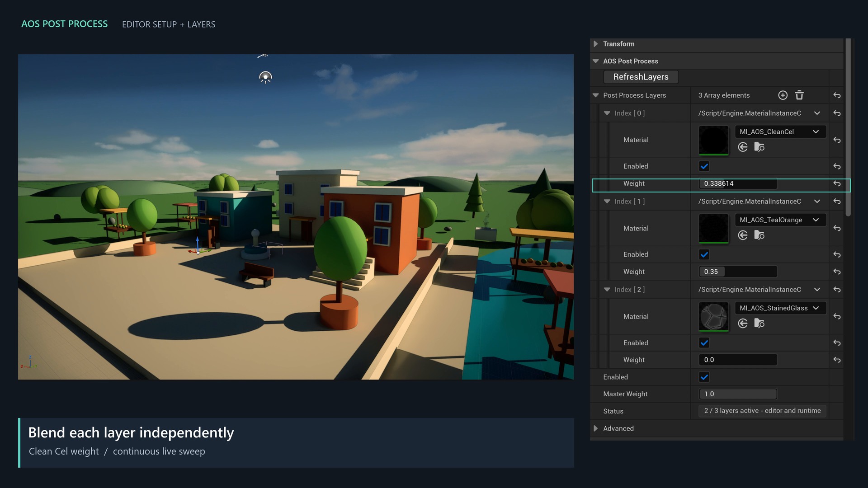
Task: Expand the Transform section
Action: [x=595, y=44]
